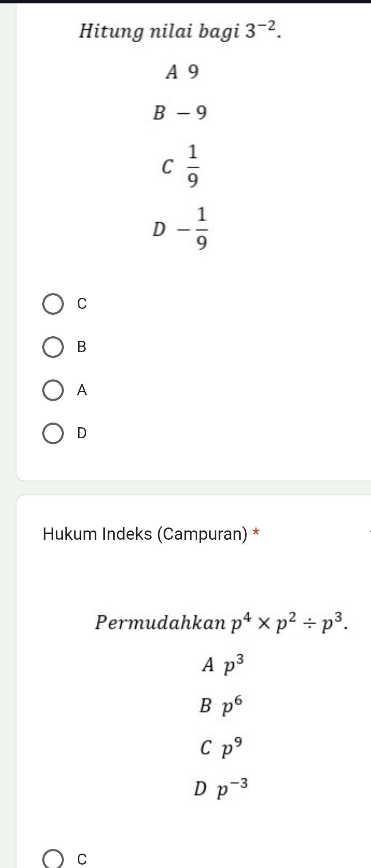The height and width of the screenshot is (868, 371).
Task: Click the 'C' label beside the first radio
Action: (82, 304)
